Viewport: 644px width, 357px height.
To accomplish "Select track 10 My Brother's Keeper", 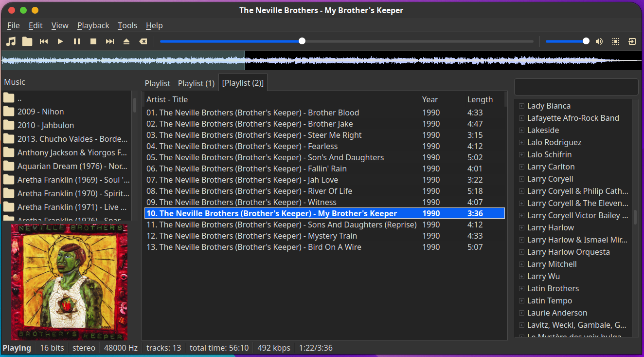I will pos(324,213).
